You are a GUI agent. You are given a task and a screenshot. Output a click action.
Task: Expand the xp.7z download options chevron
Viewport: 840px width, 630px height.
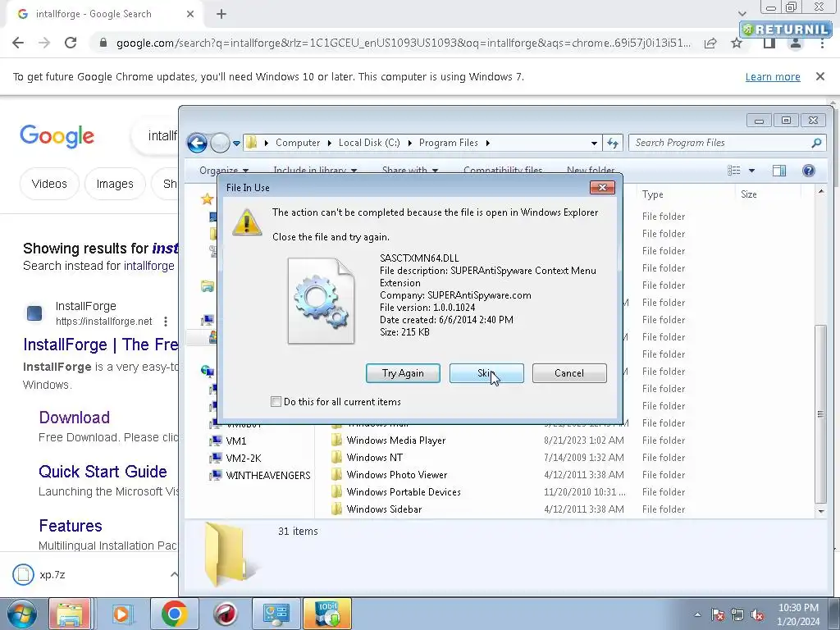[174, 574]
